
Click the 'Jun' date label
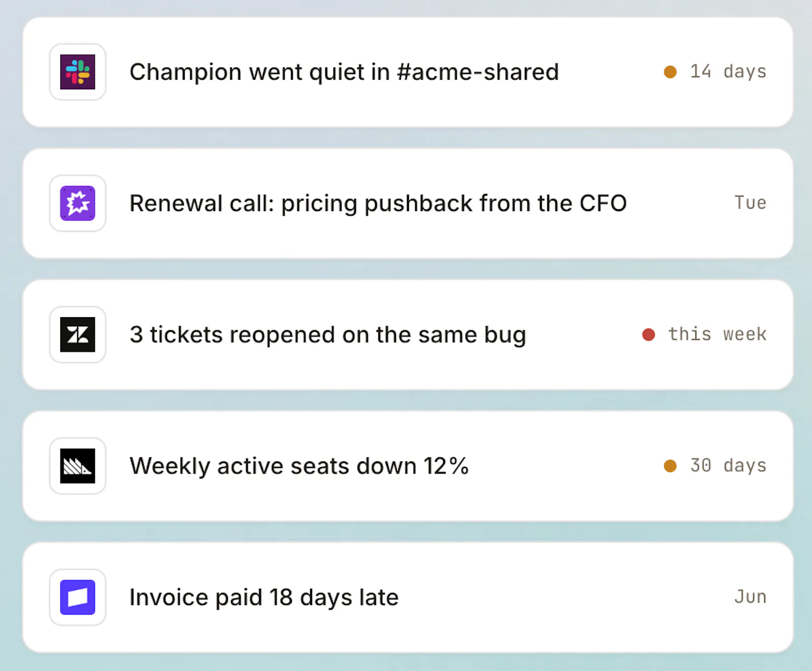[750, 597]
